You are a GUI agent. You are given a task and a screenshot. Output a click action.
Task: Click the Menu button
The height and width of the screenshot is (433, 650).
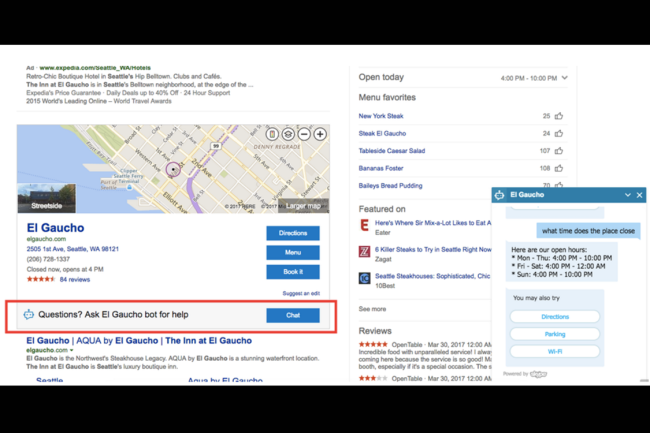pyautogui.click(x=293, y=252)
